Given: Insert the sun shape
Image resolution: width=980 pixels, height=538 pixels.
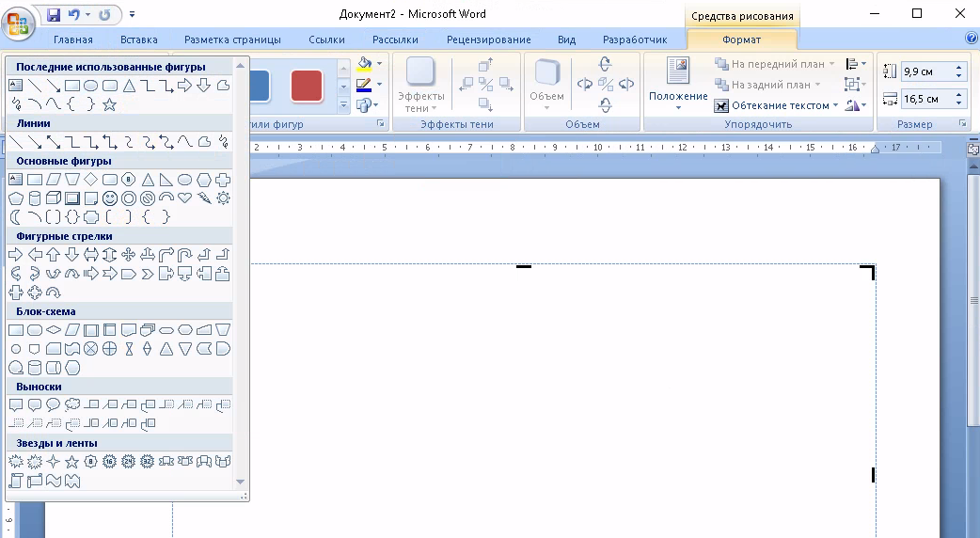Looking at the screenshot, I should point(223,198).
